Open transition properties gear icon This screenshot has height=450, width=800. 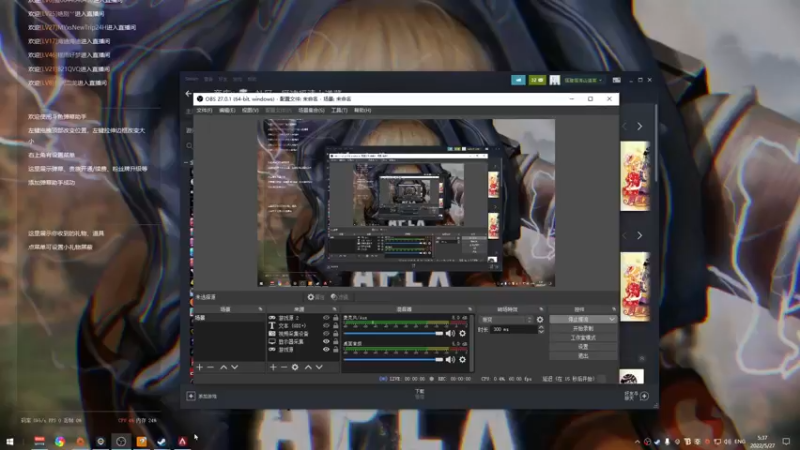540,320
